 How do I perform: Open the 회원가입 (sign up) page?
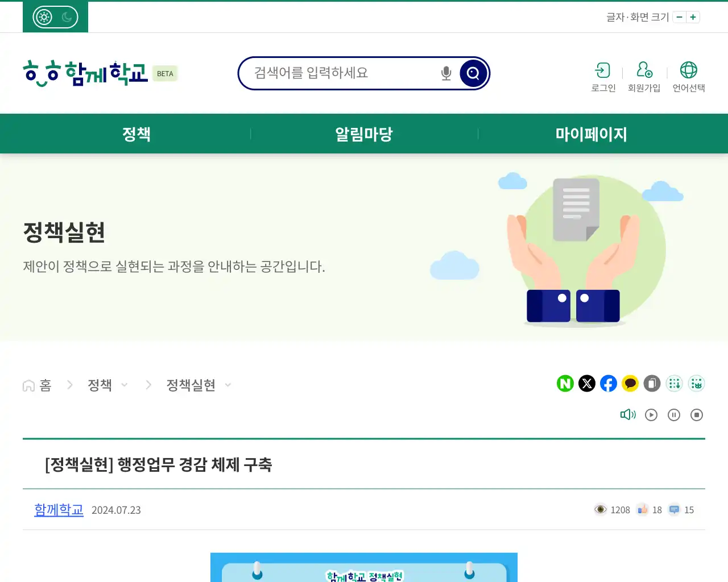pos(644,76)
